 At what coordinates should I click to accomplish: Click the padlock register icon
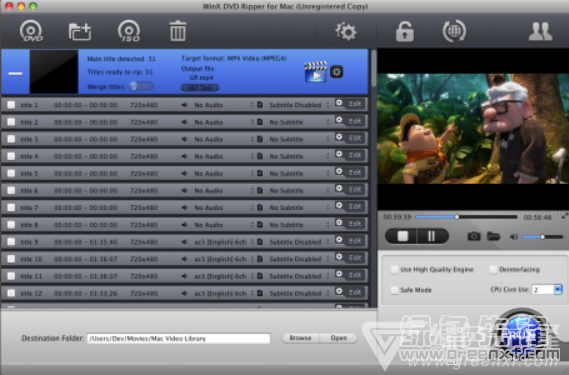(405, 31)
